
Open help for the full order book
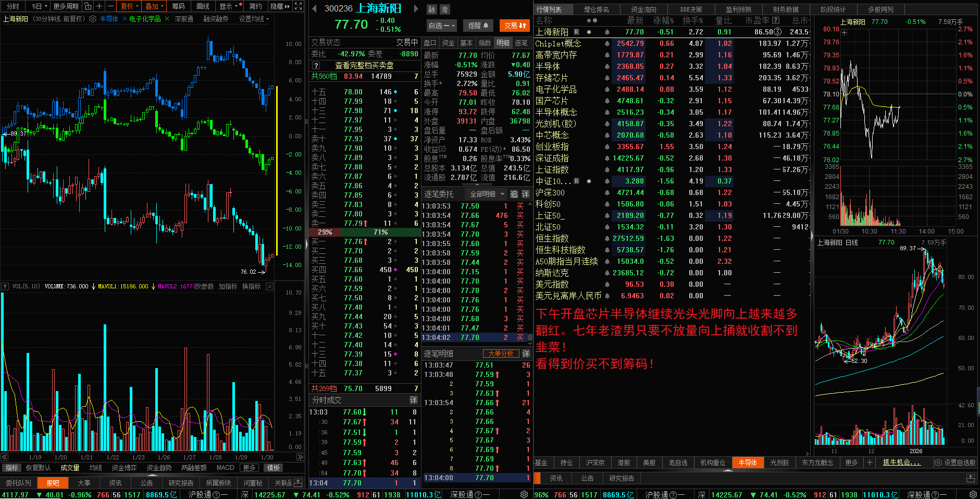click(x=316, y=66)
